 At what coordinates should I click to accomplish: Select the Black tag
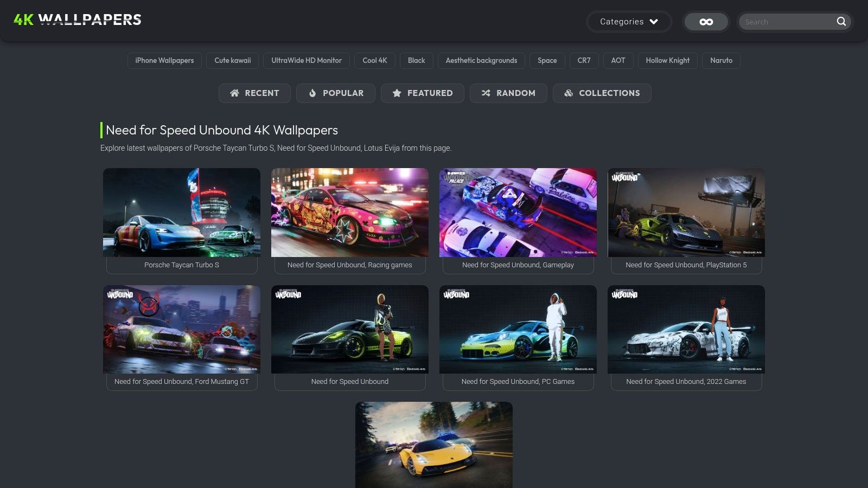pos(417,61)
